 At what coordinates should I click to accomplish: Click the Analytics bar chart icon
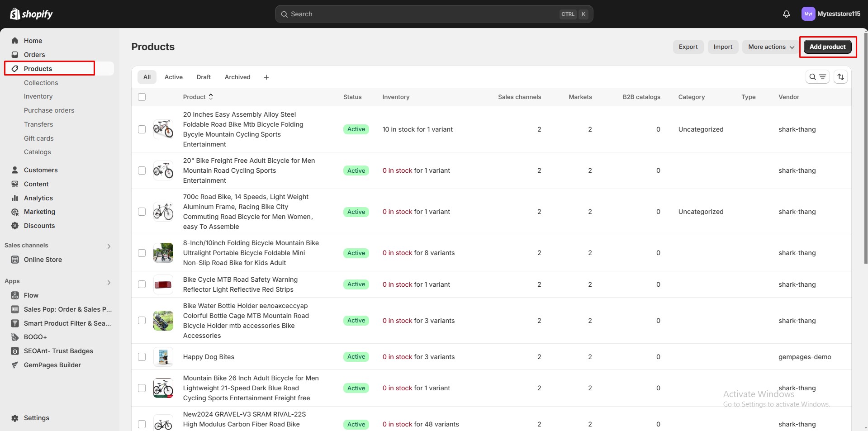(x=15, y=198)
